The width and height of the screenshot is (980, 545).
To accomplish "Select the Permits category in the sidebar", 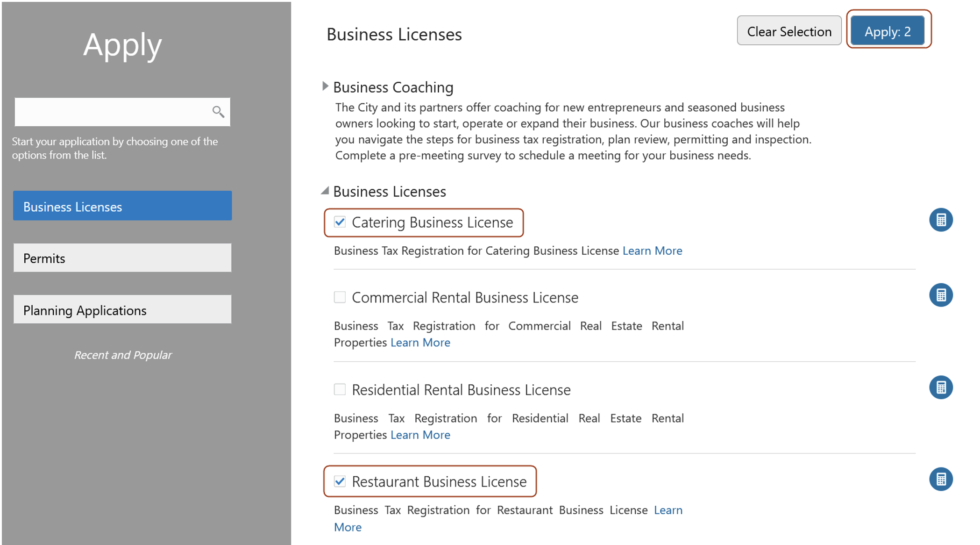I will [x=122, y=258].
